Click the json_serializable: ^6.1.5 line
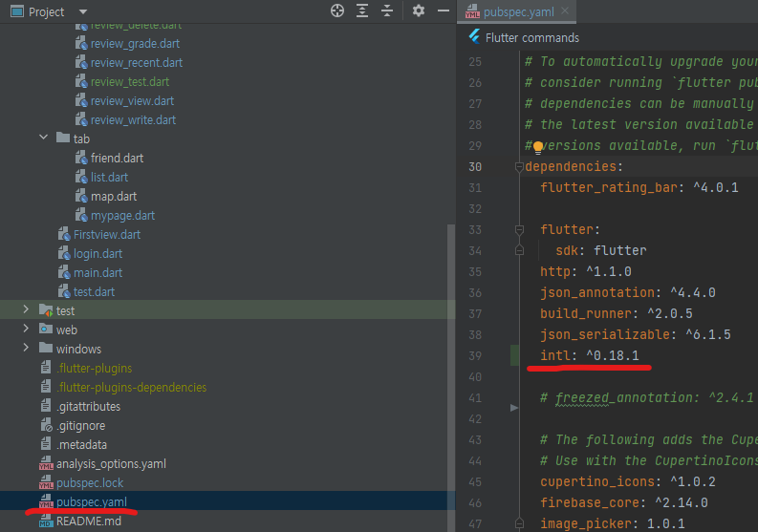This screenshot has width=758, height=532. (x=636, y=335)
